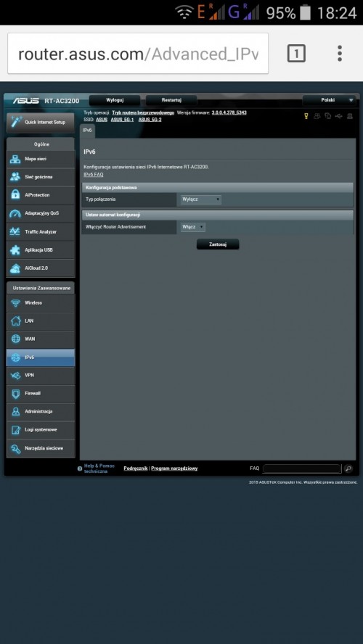This screenshot has width=363, height=644.
Task: Open Firewall menu item
Action: tap(41, 394)
